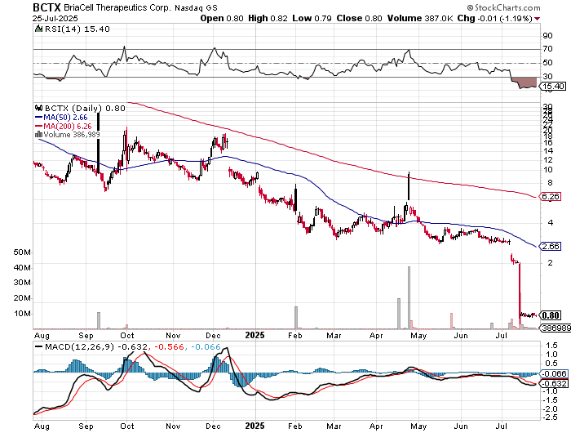Viewport: 571px width, 433px height.
Task: Click the tallest volume bar in late April
Action: pyautogui.click(x=409, y=298)
